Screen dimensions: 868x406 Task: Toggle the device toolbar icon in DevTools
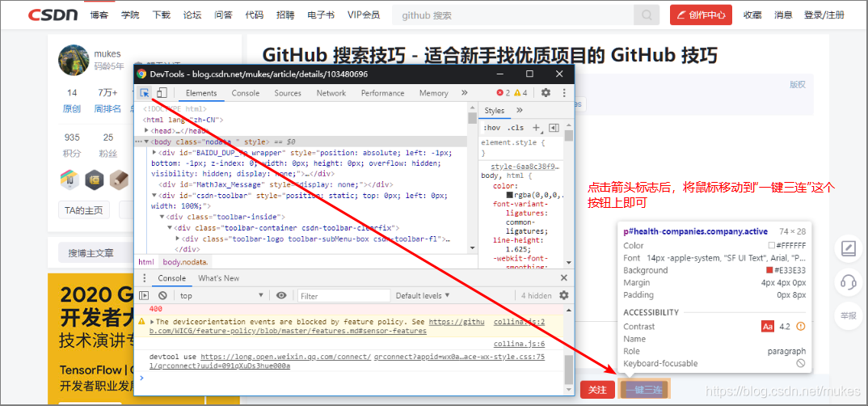coord(162,93)
